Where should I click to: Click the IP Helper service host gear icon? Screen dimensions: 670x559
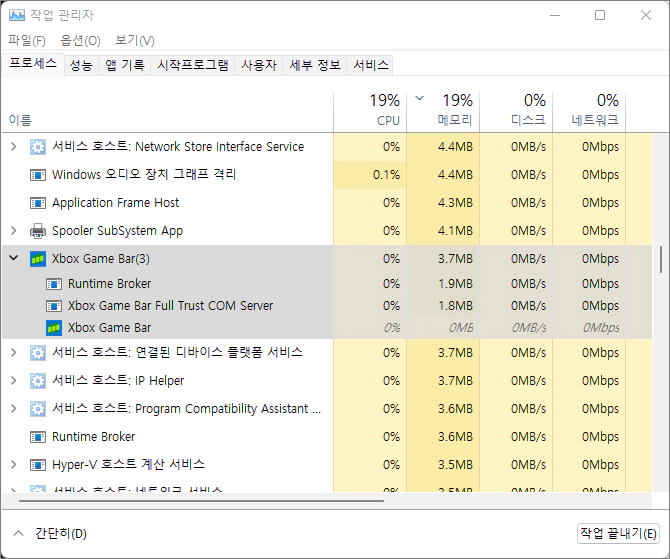(38, 381)
